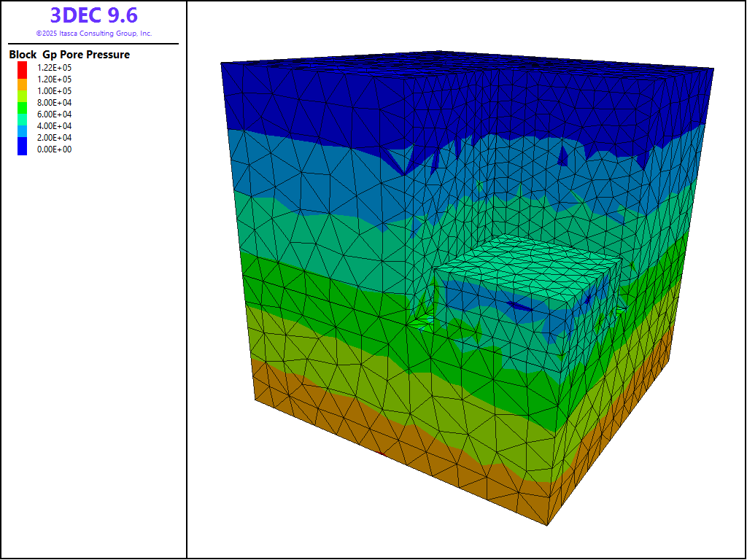Select the Block Gp Pore Pressure legend heading
Viewport: 747px width, 560px height.
(69, 55)
